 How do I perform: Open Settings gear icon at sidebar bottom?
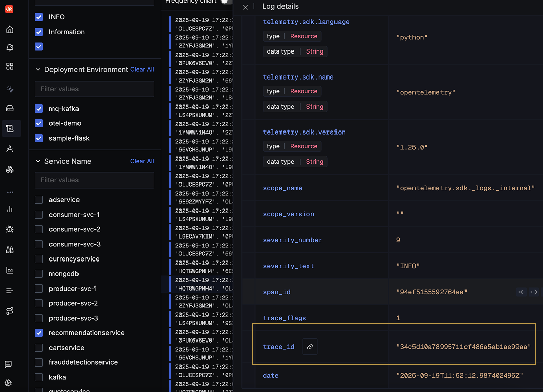[x=8, y=383]
